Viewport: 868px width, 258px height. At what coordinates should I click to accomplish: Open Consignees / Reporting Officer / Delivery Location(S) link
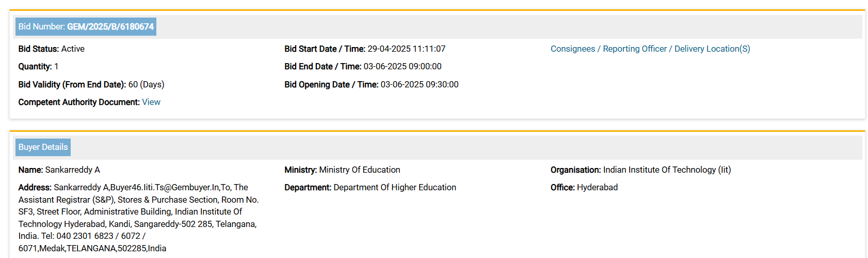click(650, 49)
